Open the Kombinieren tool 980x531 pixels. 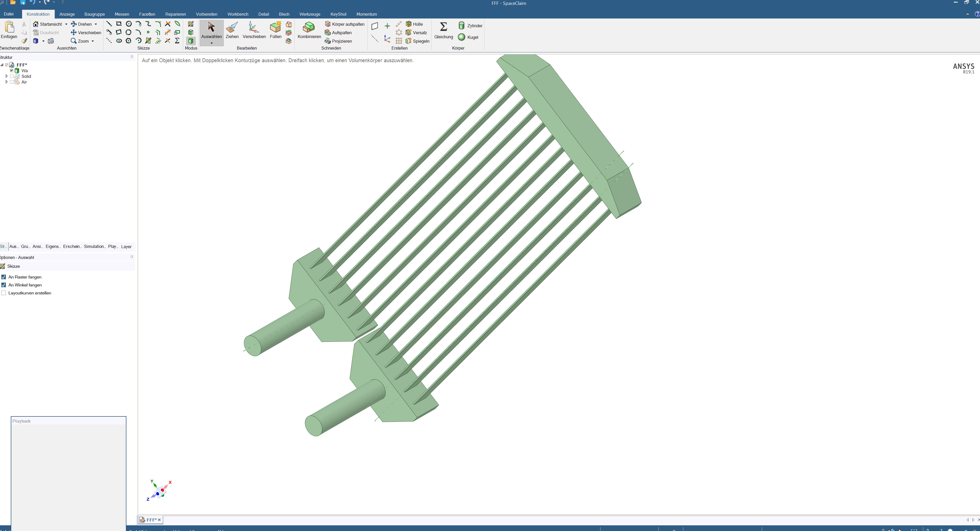pos(309,30)
